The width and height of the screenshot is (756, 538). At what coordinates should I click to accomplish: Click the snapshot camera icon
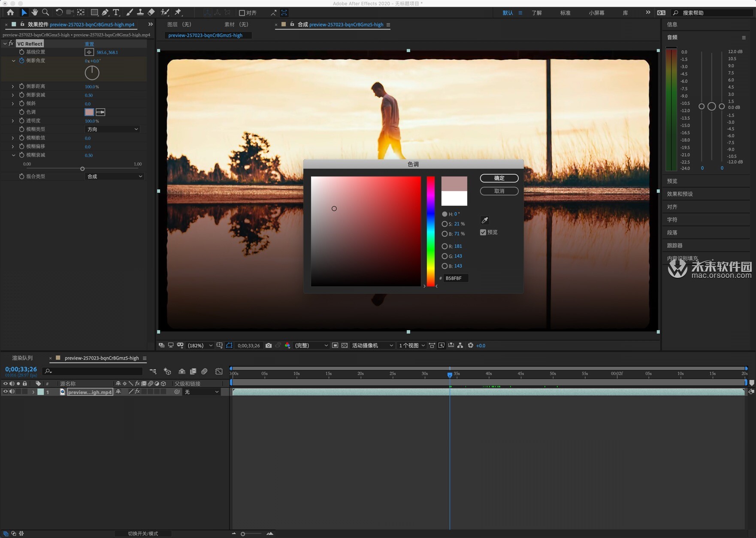tap(269, 345)
